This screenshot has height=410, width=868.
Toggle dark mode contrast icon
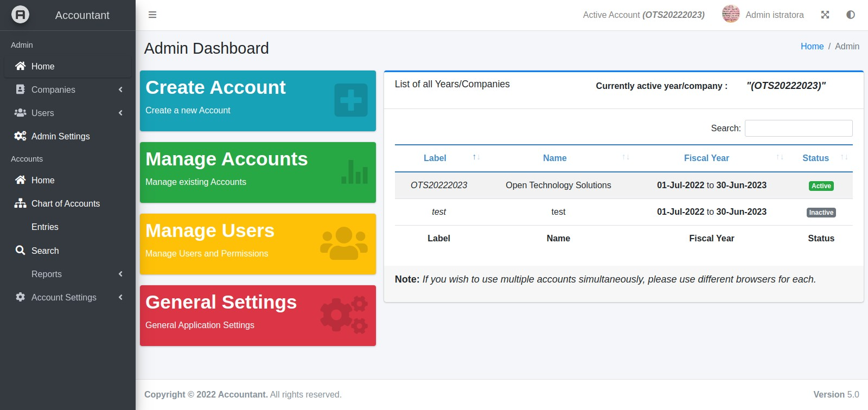[x=851, y=15]
